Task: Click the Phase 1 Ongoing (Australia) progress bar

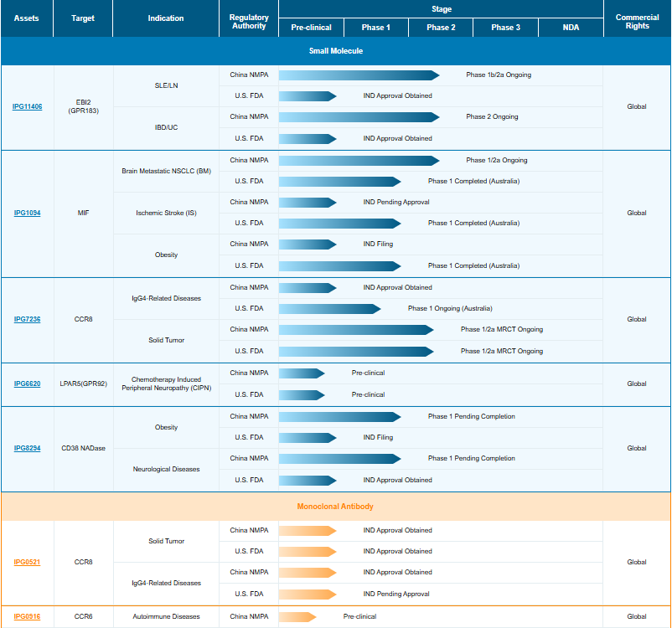Action: coord(329,308)
